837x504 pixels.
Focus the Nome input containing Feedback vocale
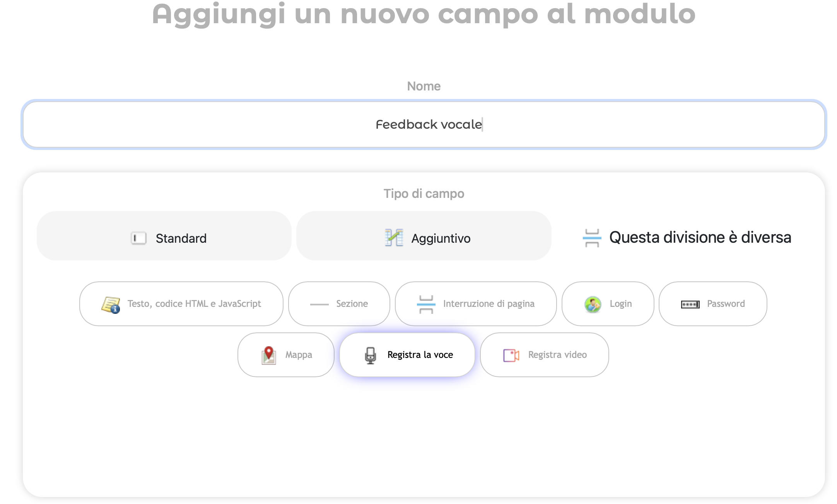(424, 124)
